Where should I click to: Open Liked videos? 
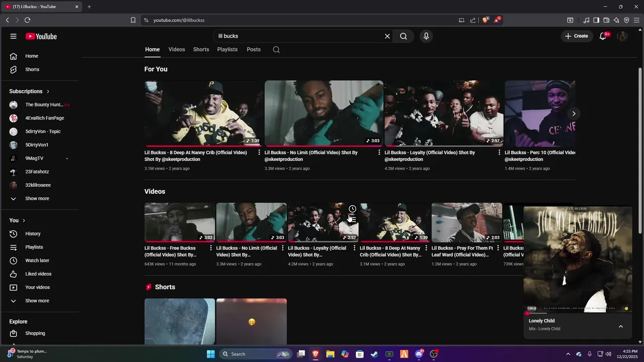[x=39, y=274]
